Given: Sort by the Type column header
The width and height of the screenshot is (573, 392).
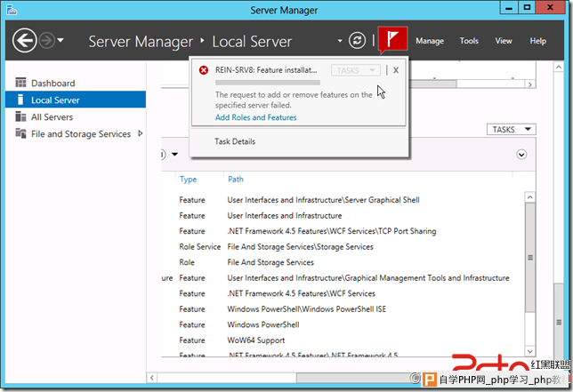Looking at the screenshot, I should coord(189,180).
